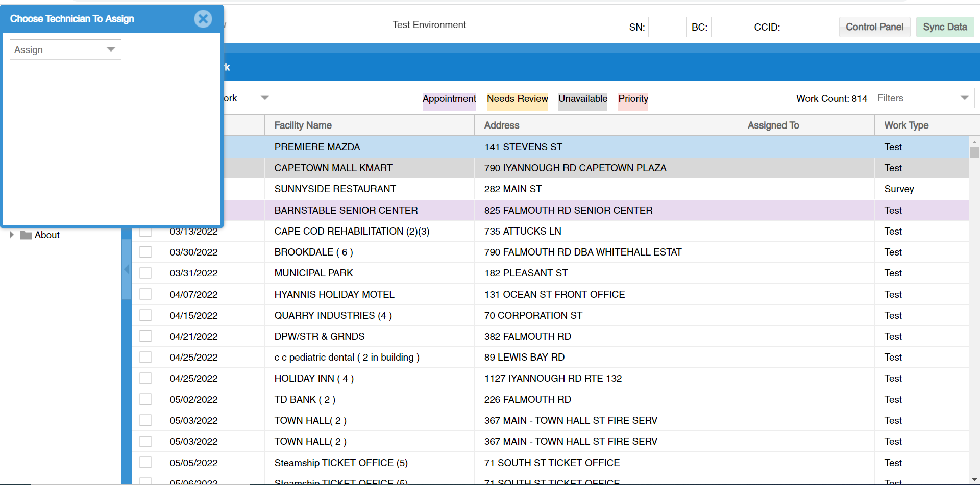Click the Needs Review legend label
980x485 pixels.
pyautogui.click(x=517, y=99)
